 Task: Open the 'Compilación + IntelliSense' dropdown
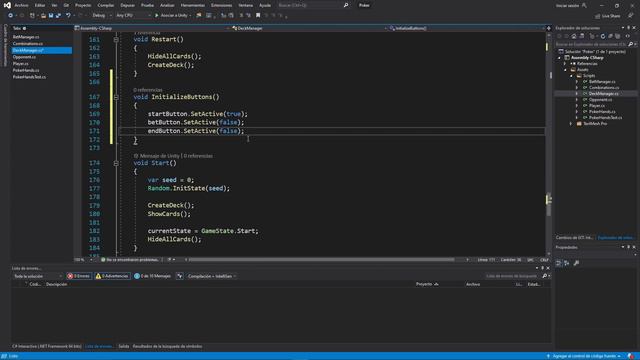[212, 276]
